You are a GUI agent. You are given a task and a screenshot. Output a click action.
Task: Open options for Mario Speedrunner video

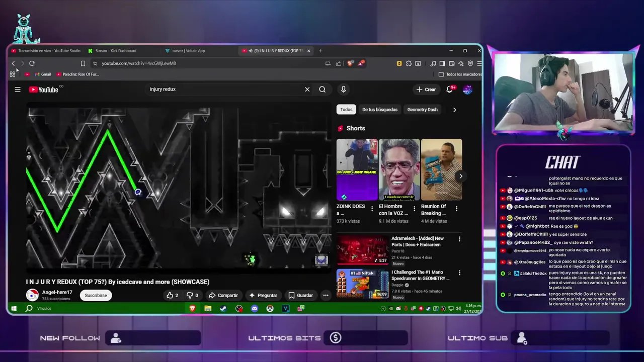click(459, 273)
